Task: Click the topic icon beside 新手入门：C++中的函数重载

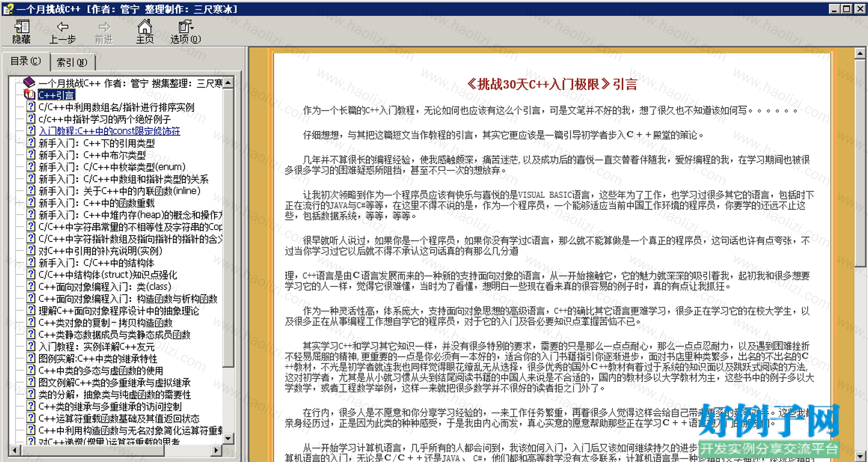Action: point(31,203)
